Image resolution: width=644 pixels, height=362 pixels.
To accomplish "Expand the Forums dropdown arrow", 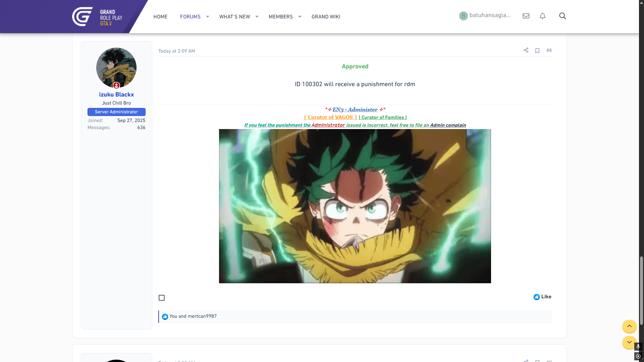I will click(x=208, y=16).
